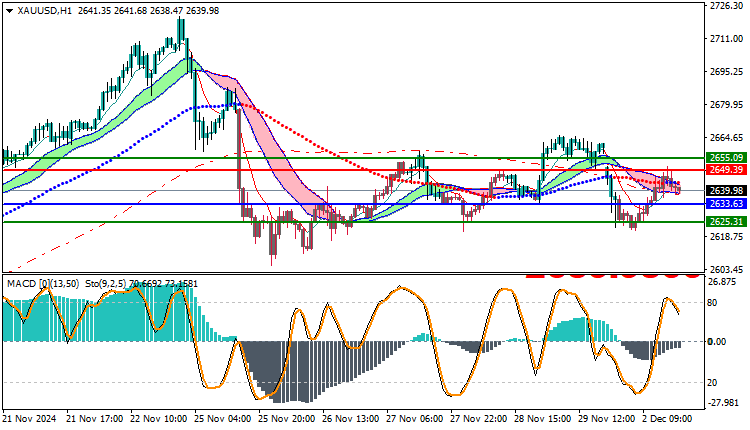
Task: Click the 27 Nov 22:00 time label
Action: [479, 419]
